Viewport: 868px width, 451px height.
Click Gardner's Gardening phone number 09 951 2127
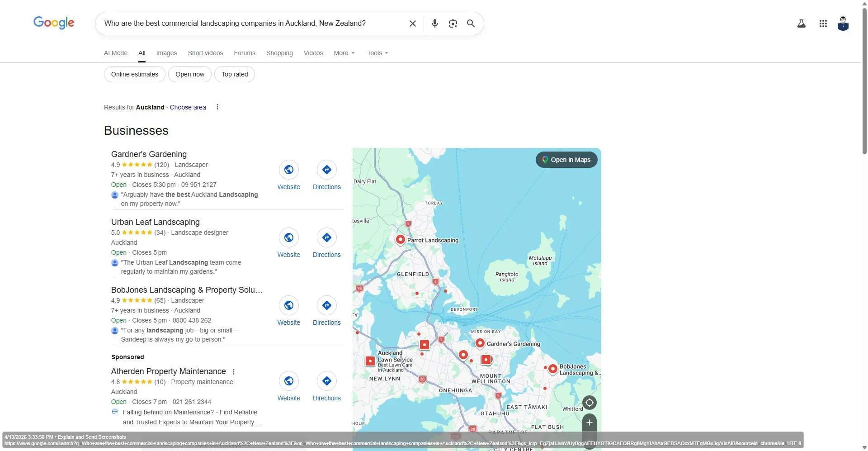(199, 185)
